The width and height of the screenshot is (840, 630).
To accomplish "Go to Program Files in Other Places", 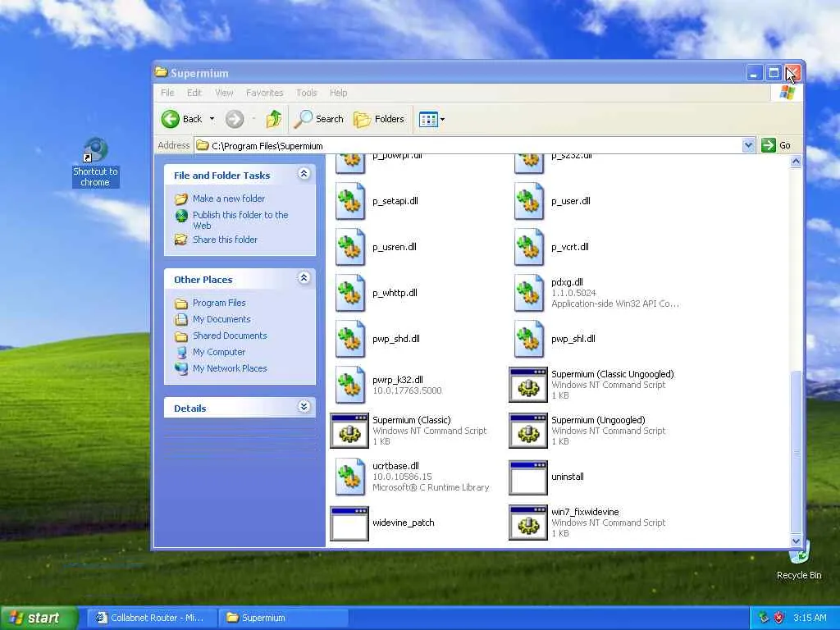I will point(218,303).
